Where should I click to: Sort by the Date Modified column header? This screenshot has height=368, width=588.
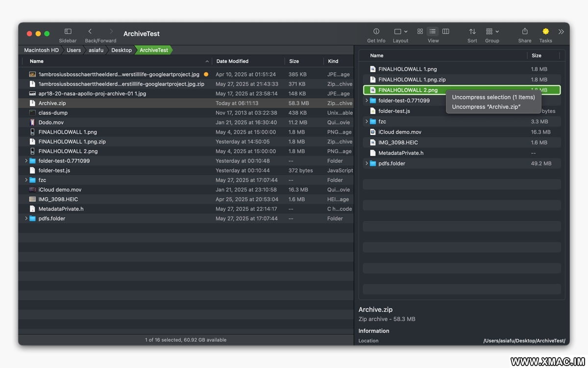(232, 61)
